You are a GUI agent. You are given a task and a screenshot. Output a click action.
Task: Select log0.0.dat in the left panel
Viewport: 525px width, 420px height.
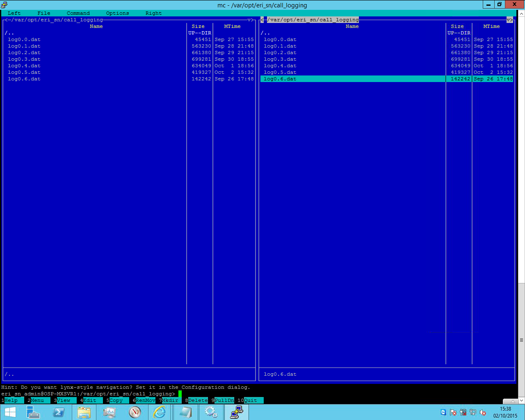(x=129, y=39)
